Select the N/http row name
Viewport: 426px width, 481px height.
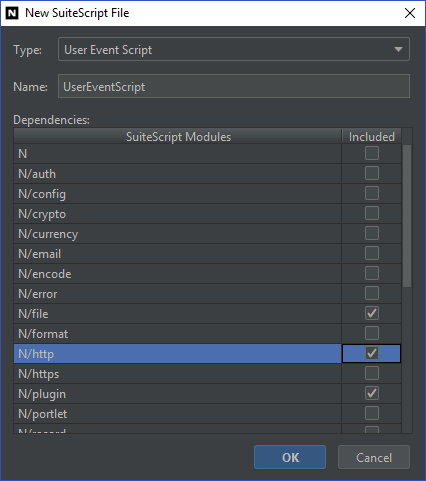tap(178, 354)
